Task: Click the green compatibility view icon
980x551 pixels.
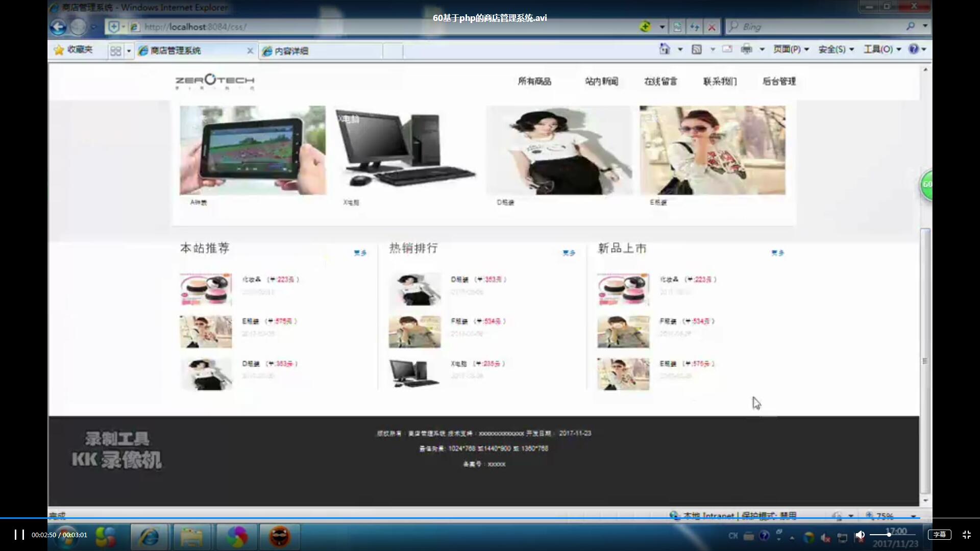Action: click(646, 27)
